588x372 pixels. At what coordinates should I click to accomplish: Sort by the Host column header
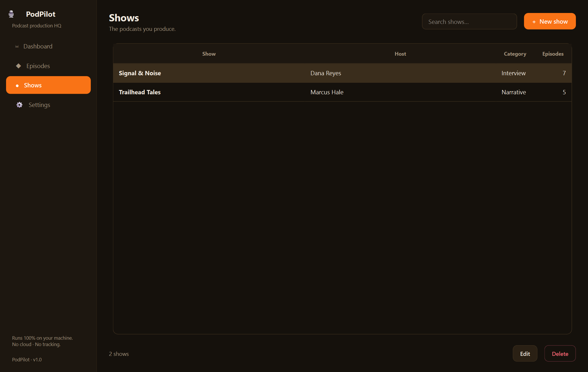[400, 54]
